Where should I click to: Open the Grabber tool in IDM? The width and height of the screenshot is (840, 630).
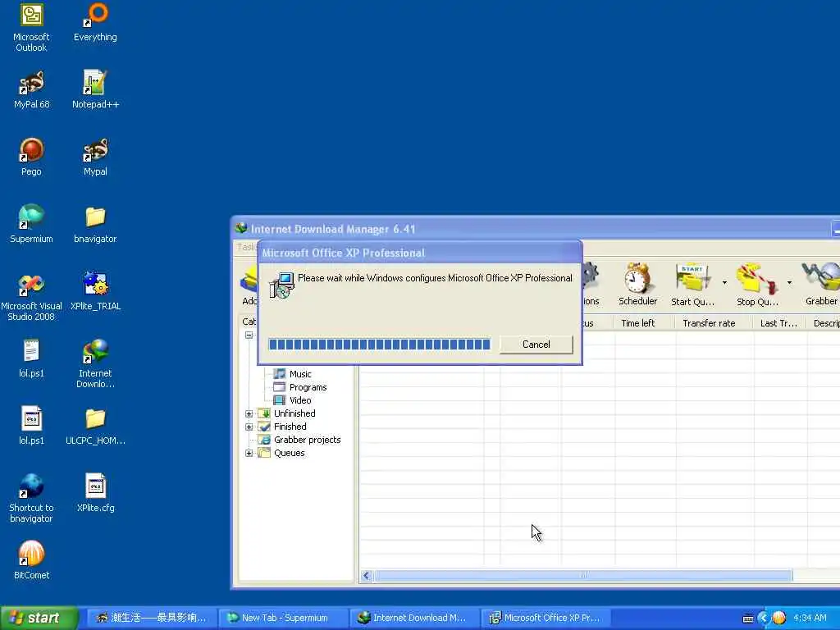tap(821, 285)
